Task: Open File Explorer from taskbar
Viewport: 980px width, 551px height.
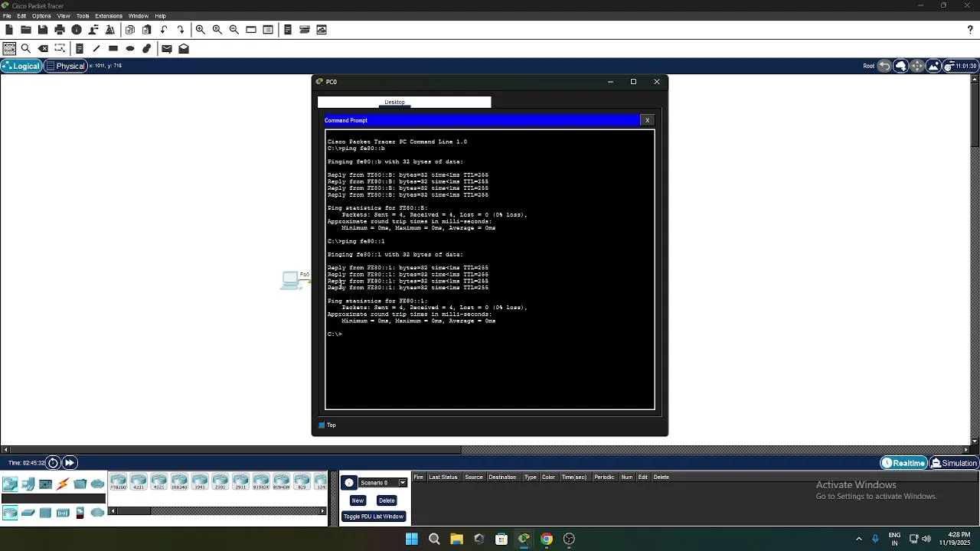Action: click(x=456, y=539)
